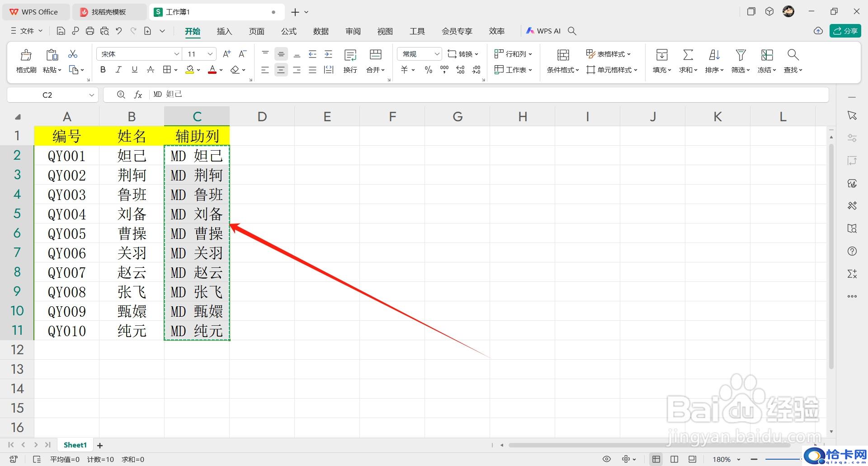Click the increase decimal places icon
This screenshot has height=466, width=868.
[460, 70]
